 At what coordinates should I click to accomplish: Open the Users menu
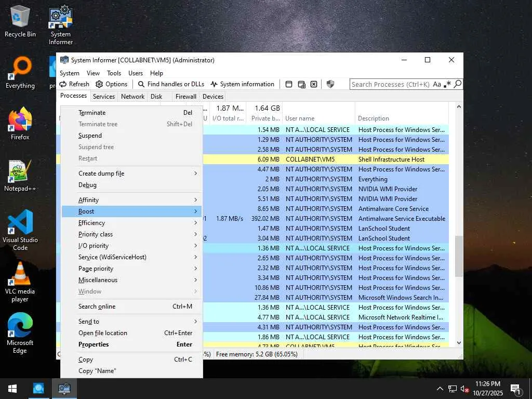pyautogui.click(x=136, y=73)
